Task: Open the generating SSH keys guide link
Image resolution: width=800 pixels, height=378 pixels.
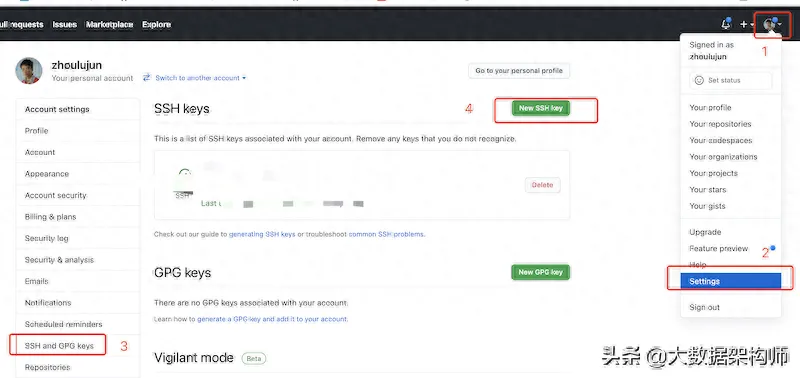Action: [262, 235]
